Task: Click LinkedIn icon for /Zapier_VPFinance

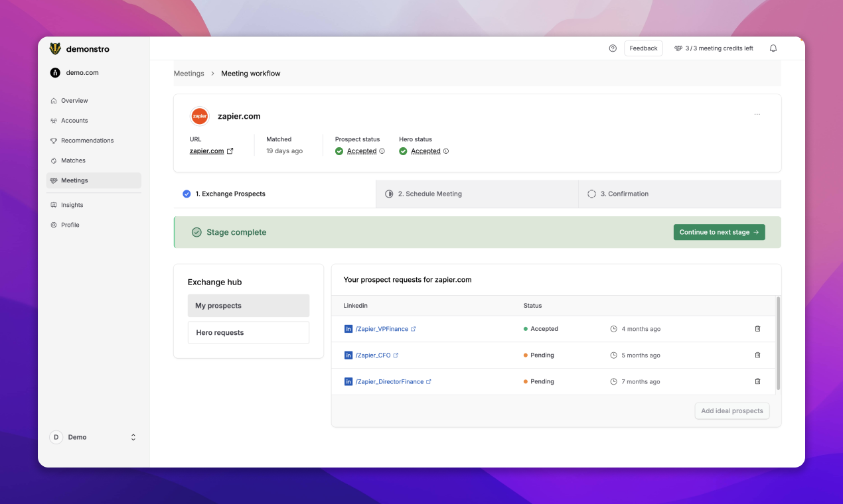Action: point(348,329)
